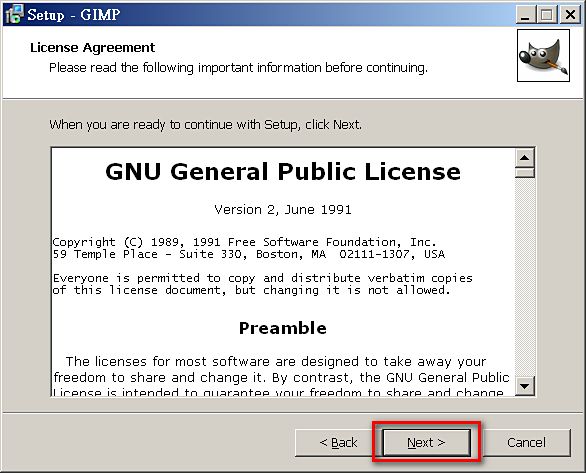Minimize the Setup - GIMP window
586x473 pixels.
tap(525, 15)
